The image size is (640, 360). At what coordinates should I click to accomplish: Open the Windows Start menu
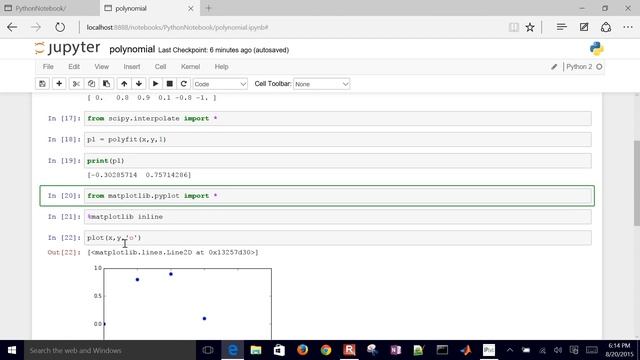coord(12,350)
